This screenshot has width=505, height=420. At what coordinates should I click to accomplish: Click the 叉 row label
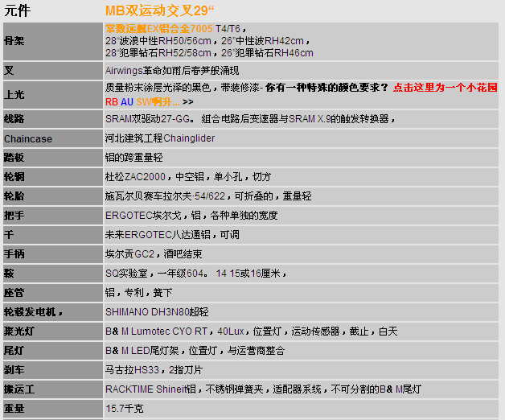click(x=9, y=70)
